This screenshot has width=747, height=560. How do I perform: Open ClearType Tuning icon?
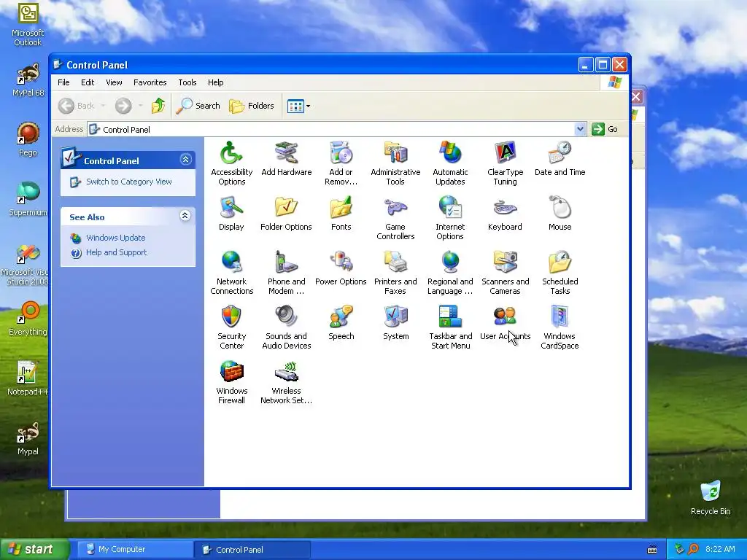click(x=505, y=163)
